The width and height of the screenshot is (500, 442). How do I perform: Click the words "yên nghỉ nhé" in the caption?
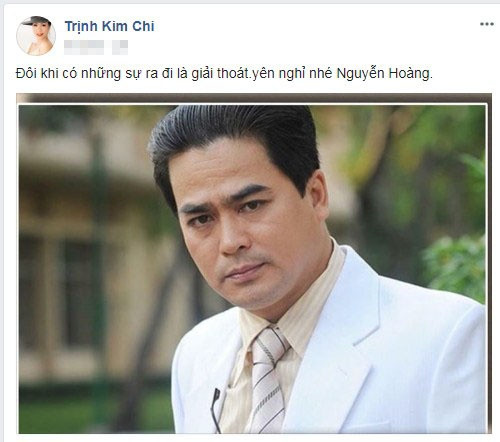click(x=292, y=74)
